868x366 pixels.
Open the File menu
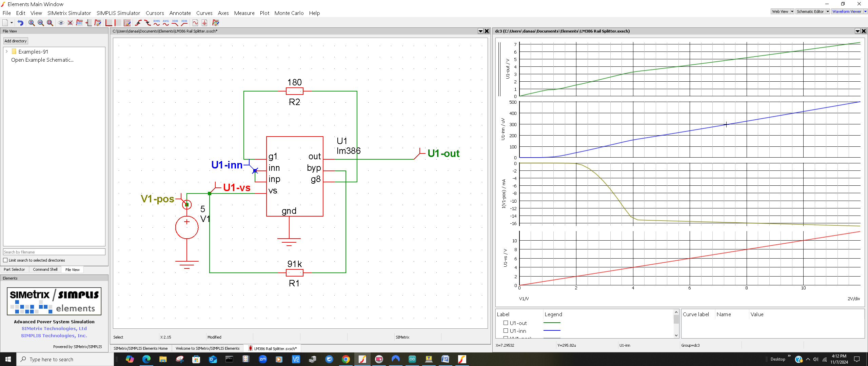click(x=7, y=13)
